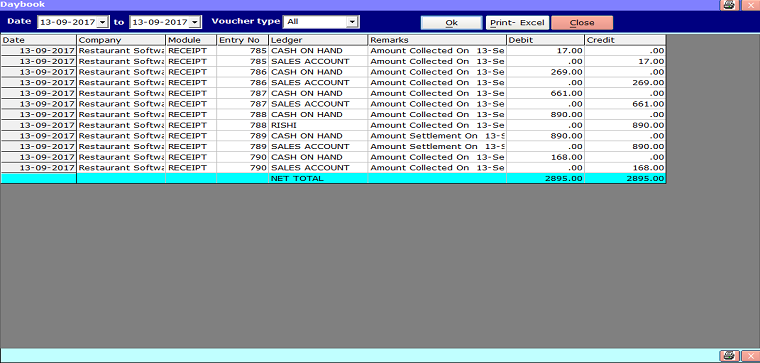Image resolution: width=760 pixels, height=363 pixels.
Task: Select the Amount Settlement remark for SALES ACCOUNT 789
Action: point(437,146)
